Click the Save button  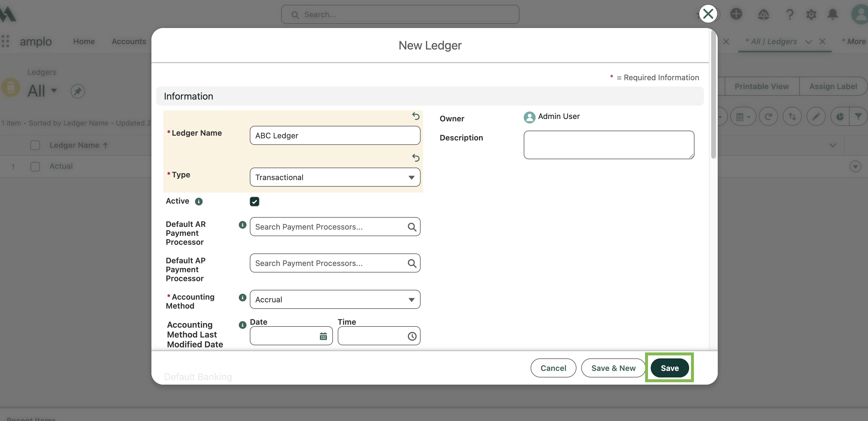point(669,368)
